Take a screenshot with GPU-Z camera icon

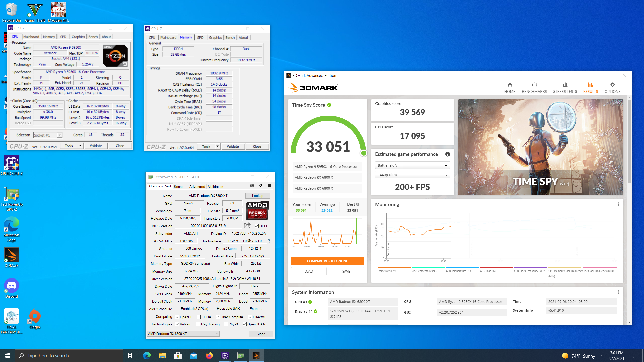pos(252,186)
